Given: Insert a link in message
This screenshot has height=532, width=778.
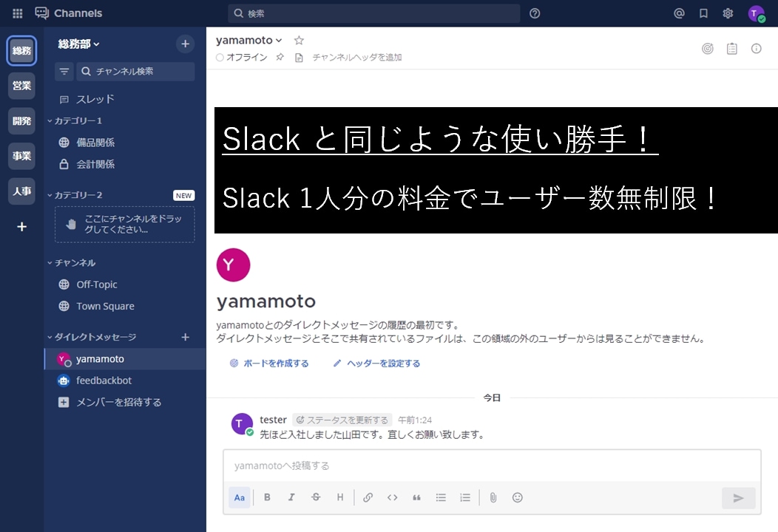Looking at the screenshot, I should coord(368,497).
